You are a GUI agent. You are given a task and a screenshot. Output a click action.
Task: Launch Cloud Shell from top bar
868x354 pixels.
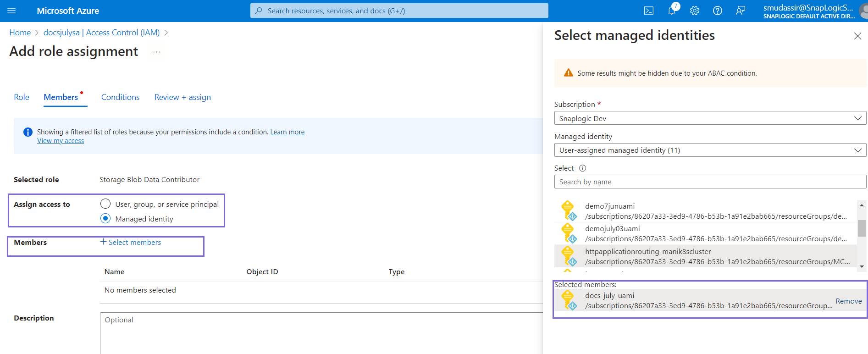[649, 11]
